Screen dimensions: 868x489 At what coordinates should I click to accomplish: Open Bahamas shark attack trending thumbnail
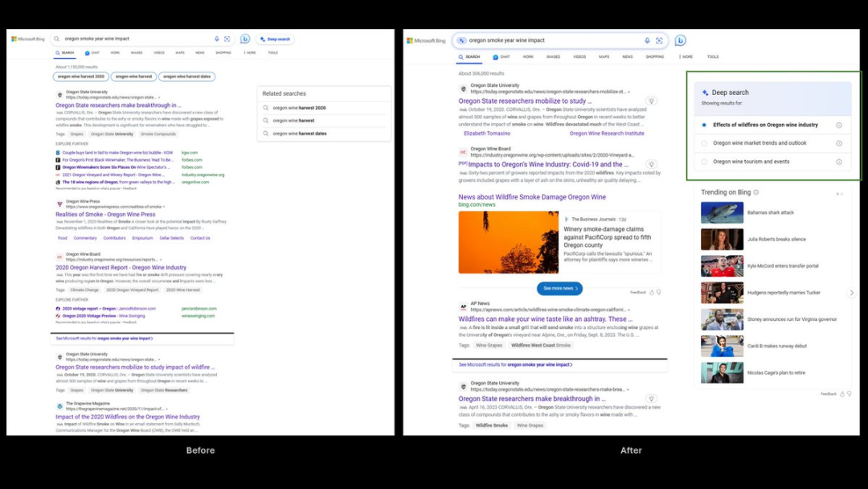click(x=722, y=212)
